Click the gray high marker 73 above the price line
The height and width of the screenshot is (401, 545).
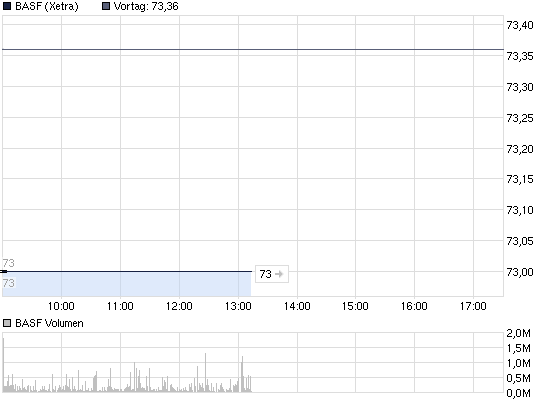[8, 263]
